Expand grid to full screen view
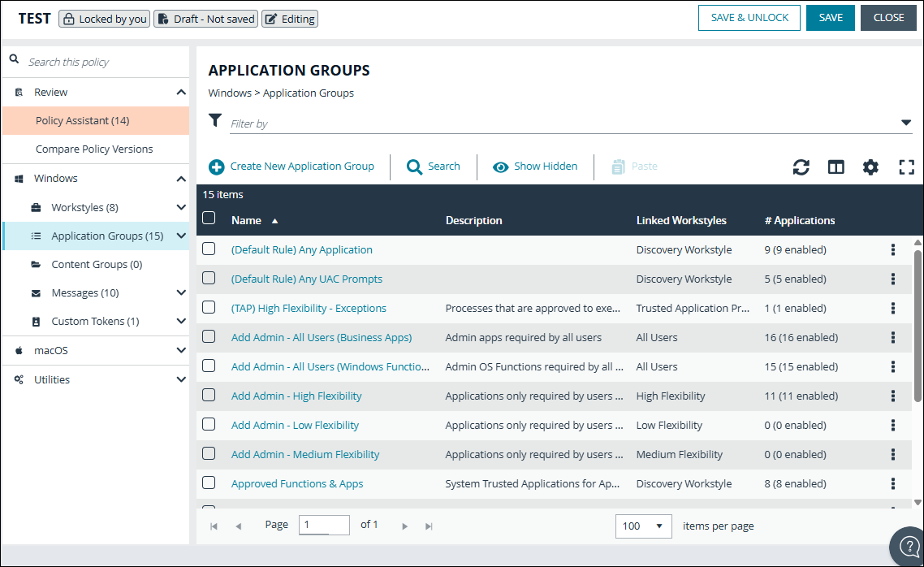Image resolution: width=924 pixels, height=567 pixels. 906,167
